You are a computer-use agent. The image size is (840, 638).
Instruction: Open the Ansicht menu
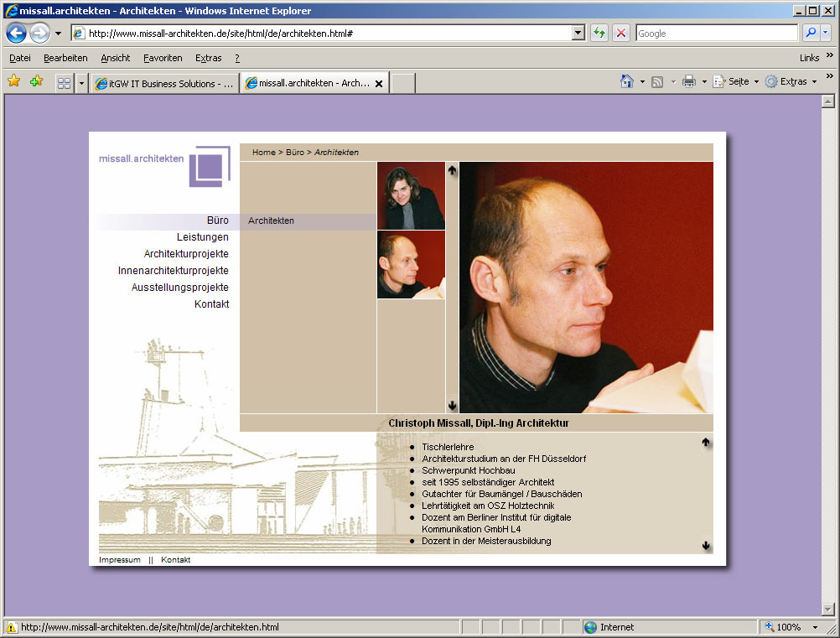115,58
